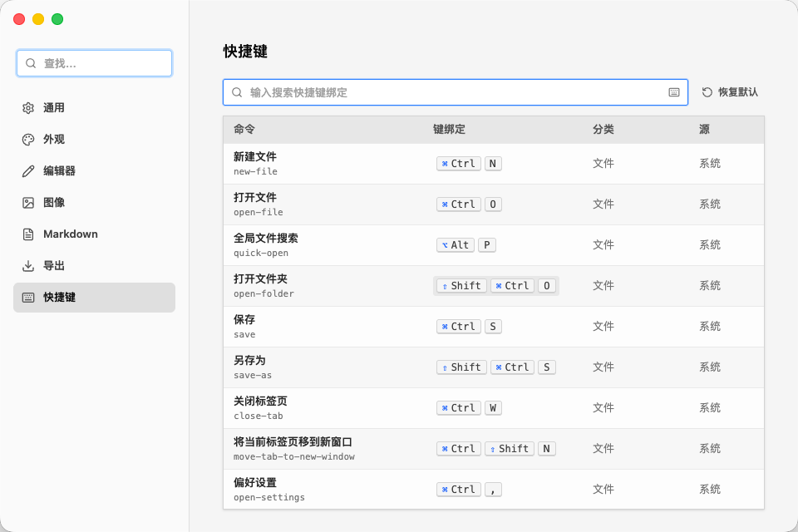The image size is (798, 532).
Task: Open the 通用 settings section
Action: click(x=94, y=108)
